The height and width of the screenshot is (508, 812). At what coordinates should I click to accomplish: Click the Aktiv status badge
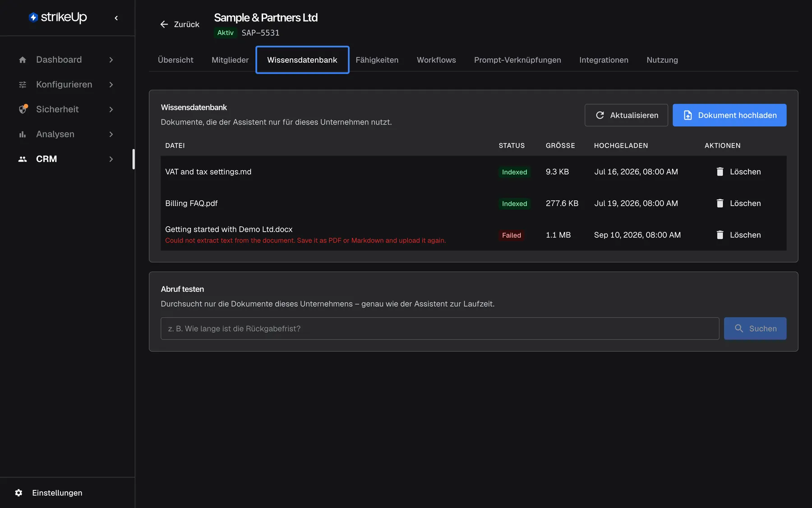click(225, 33)
